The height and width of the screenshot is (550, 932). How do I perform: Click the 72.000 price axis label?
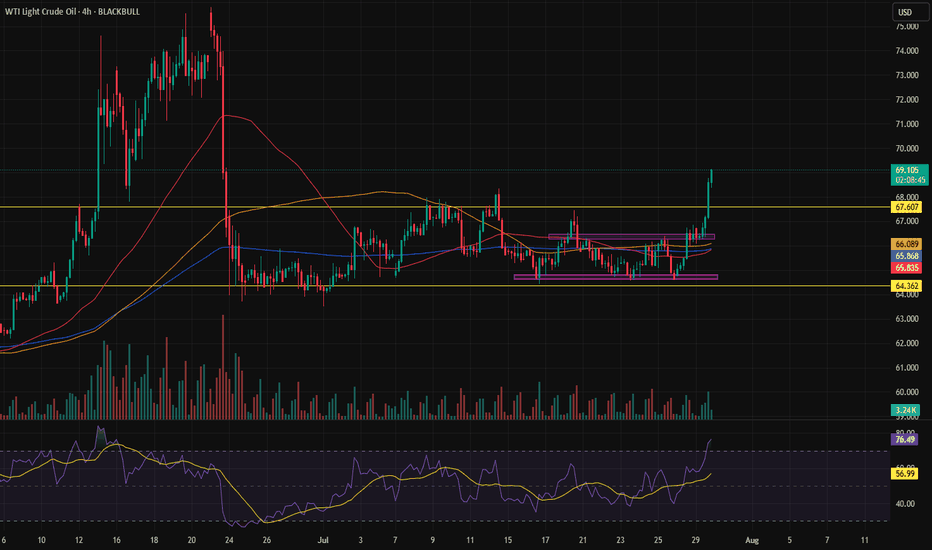click(907, 100)
